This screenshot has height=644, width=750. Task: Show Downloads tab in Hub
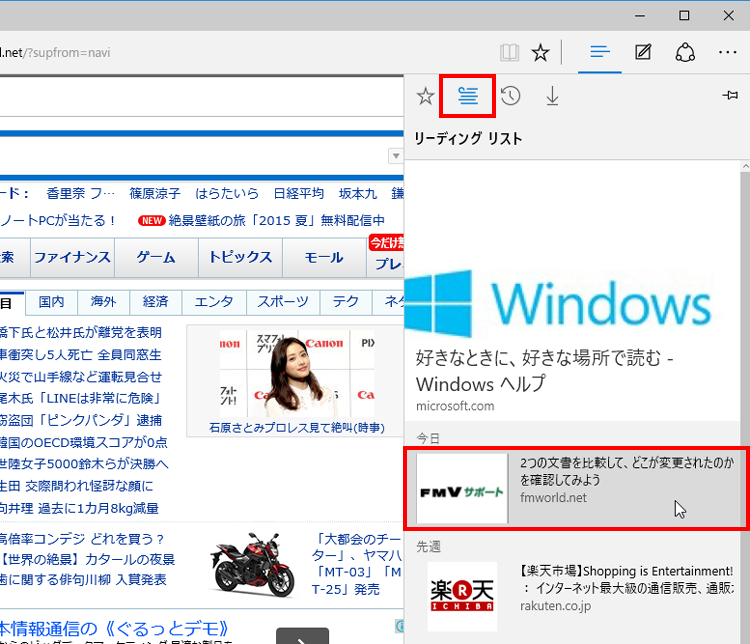click(x=552, y=96)
